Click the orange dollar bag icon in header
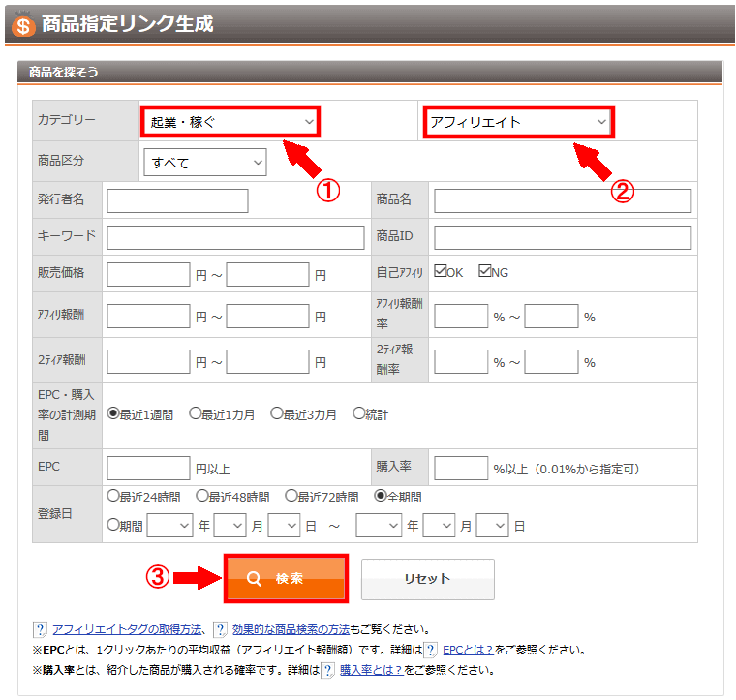 pyautogui.click(x=23, y=24)
